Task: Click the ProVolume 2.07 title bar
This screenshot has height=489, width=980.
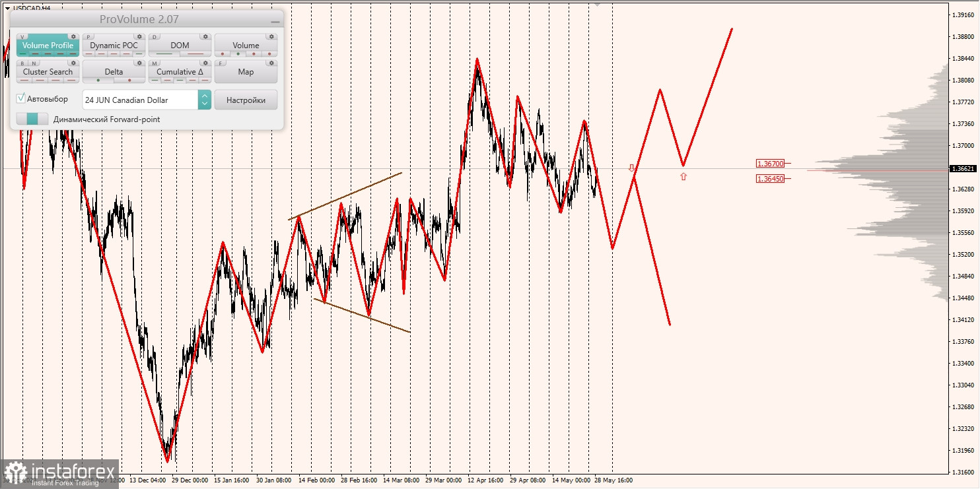Action: click(147, 19)
